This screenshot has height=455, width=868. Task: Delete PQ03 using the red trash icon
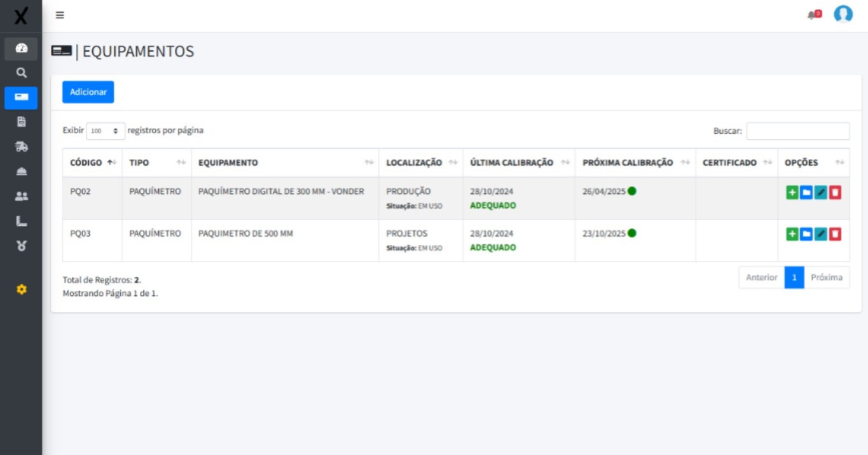[x=835, y=234]
